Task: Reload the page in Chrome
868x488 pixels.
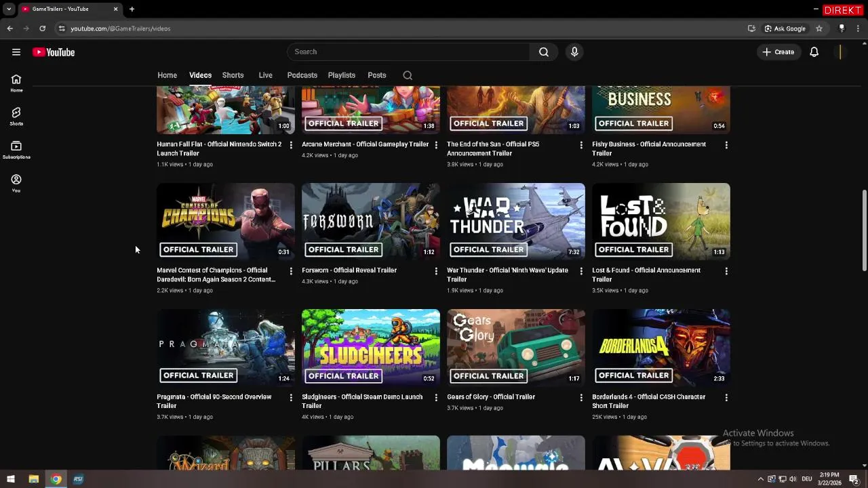Action: [x=42, y=28]
